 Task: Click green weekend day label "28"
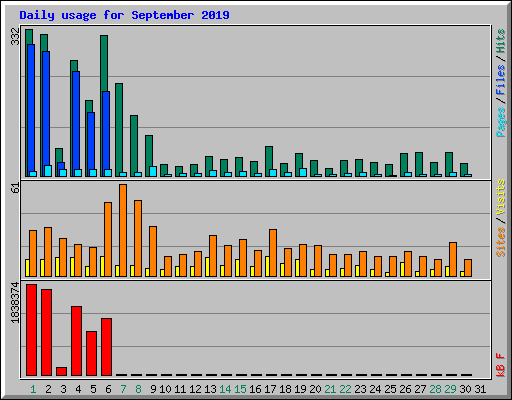click(x=435, y=389)
